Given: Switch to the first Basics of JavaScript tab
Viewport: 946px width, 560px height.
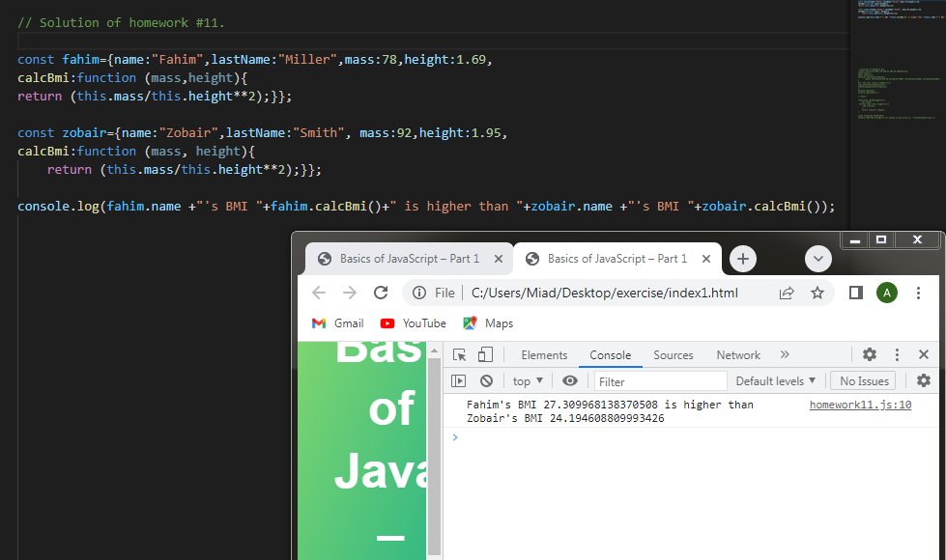Looking at the screenshot, I should [409, 259].
